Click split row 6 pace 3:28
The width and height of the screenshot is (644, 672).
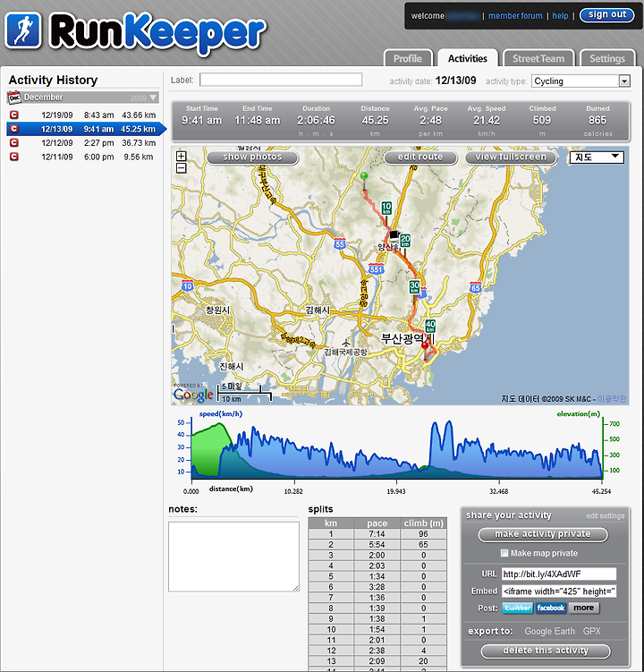377,587
